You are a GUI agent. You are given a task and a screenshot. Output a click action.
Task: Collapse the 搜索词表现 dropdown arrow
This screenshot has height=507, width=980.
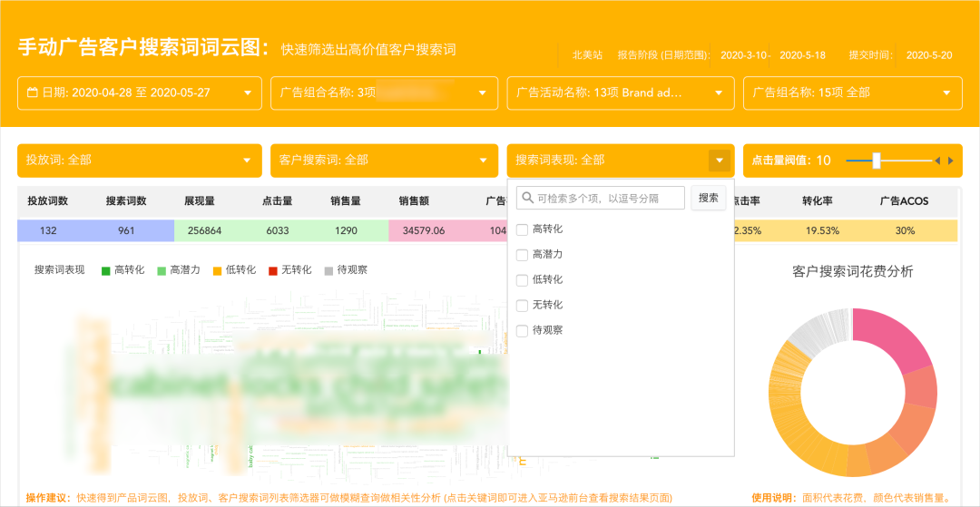pos(720,161)
